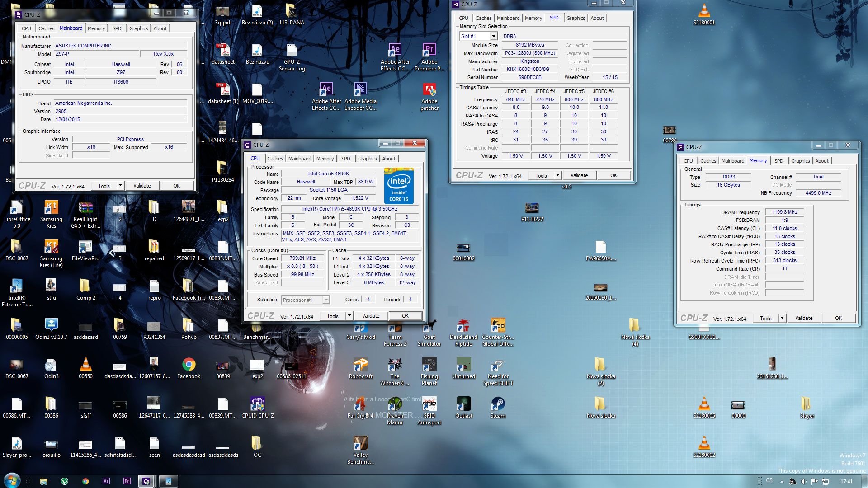
Task: Switch to Graphics tab in processor CPU-Z window
Action: click(367, 159)
